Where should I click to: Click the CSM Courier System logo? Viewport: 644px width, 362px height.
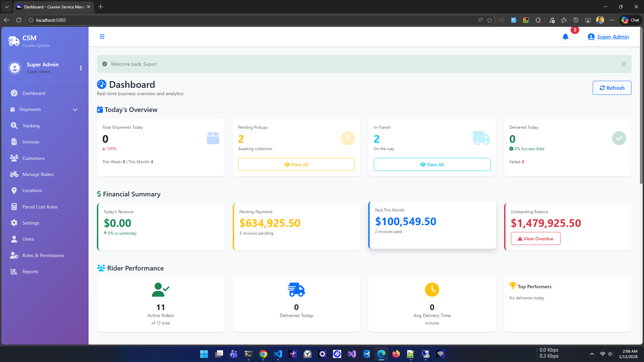[x=30, y=41]
